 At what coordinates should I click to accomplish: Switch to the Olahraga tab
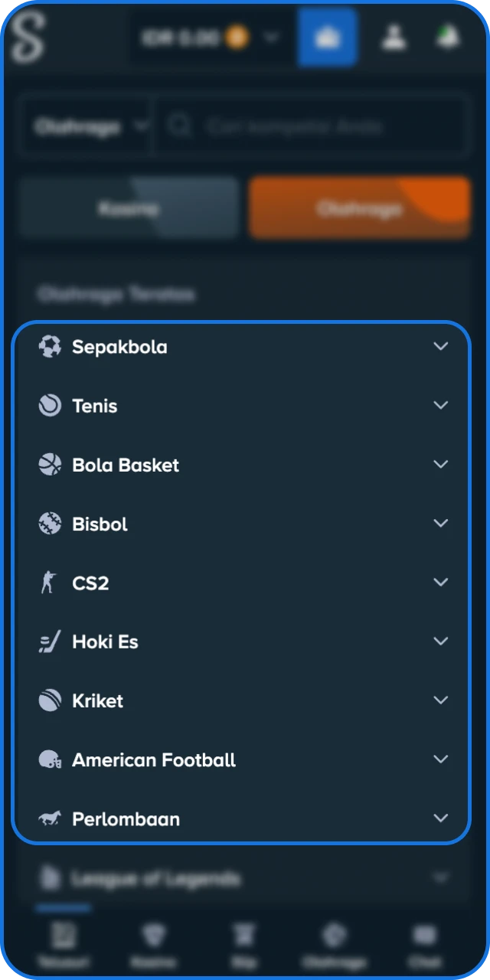click(x=360, y=207)
